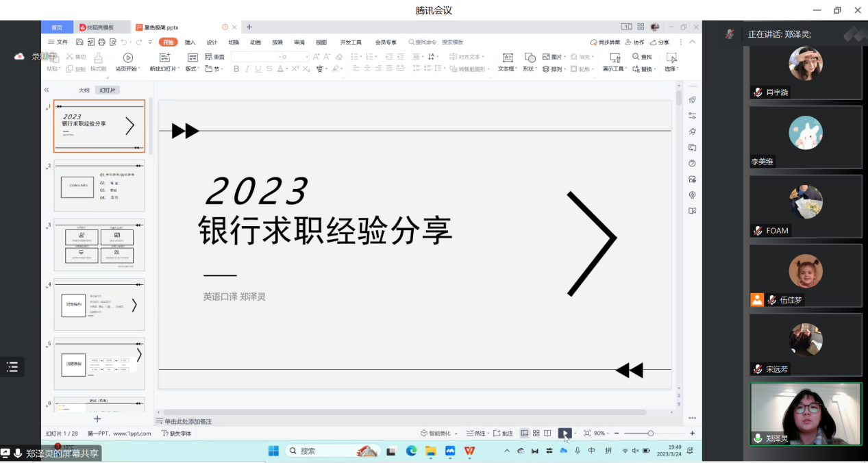Click the 当页开始 slideshow play icon

click(x=127, y=58)
